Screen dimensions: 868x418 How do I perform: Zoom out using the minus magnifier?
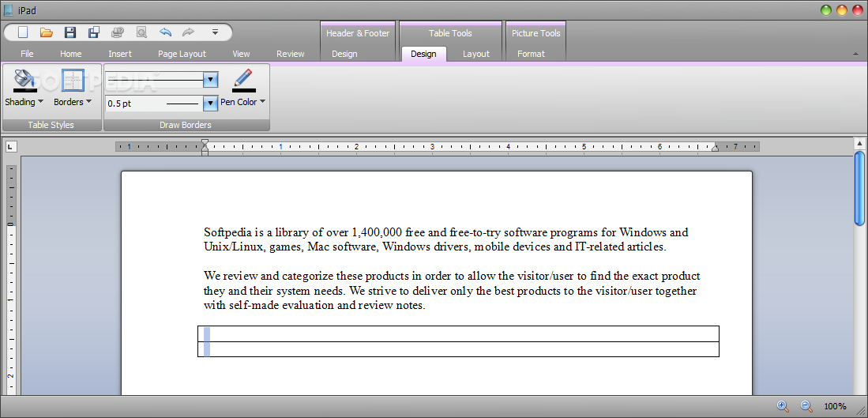coord(806,406)
